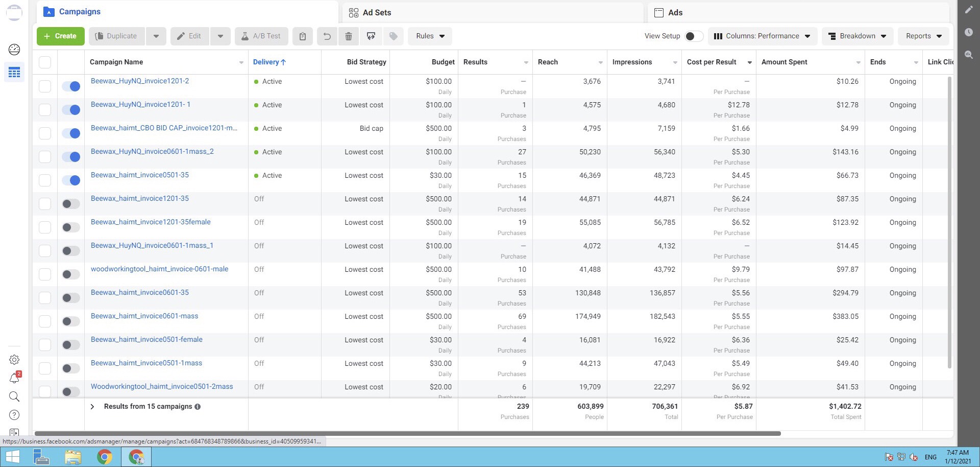Click the vertical scrollbar of the table
This screenshot has width=980, height=467.
[x=949, y=222]
